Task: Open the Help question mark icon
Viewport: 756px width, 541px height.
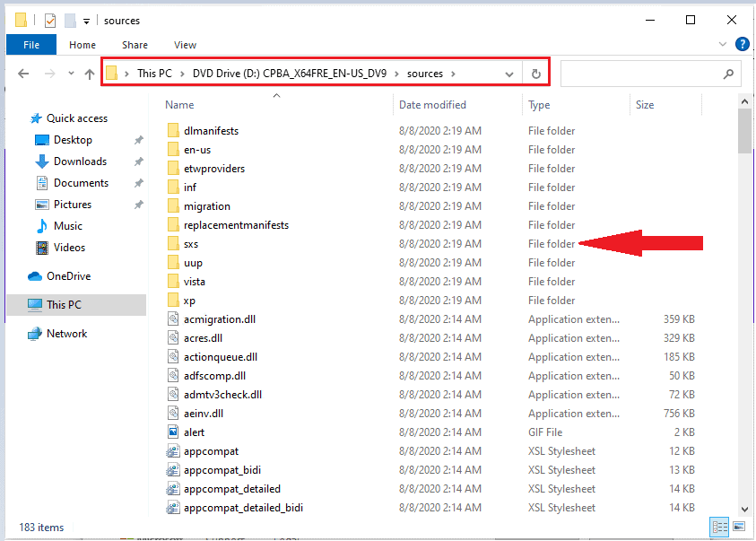Action: pos(742,44)
